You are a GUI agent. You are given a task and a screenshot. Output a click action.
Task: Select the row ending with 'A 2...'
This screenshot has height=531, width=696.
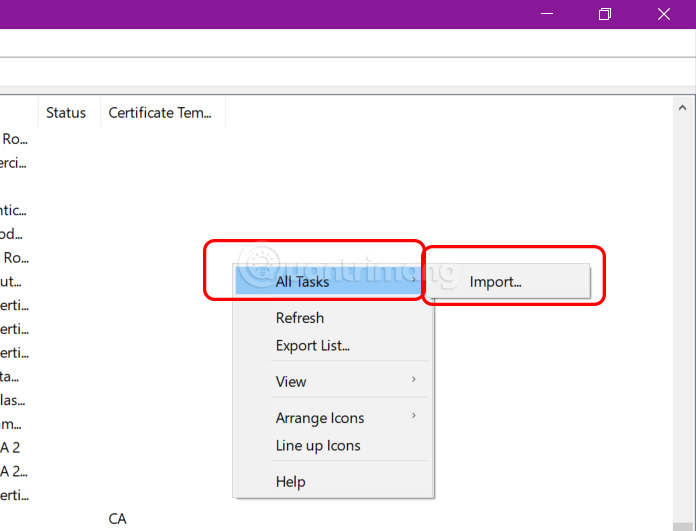click(14, 471)
